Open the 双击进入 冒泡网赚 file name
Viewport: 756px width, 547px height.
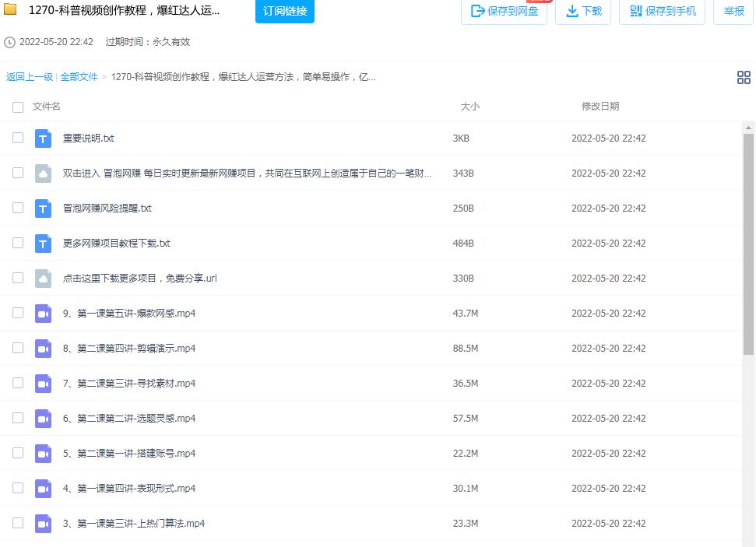247,174
